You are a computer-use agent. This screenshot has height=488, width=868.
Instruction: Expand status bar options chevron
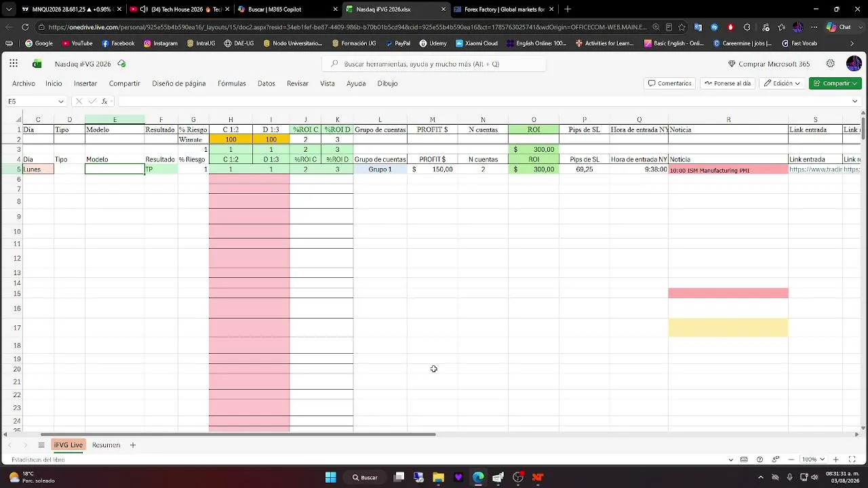coord(730,460)
